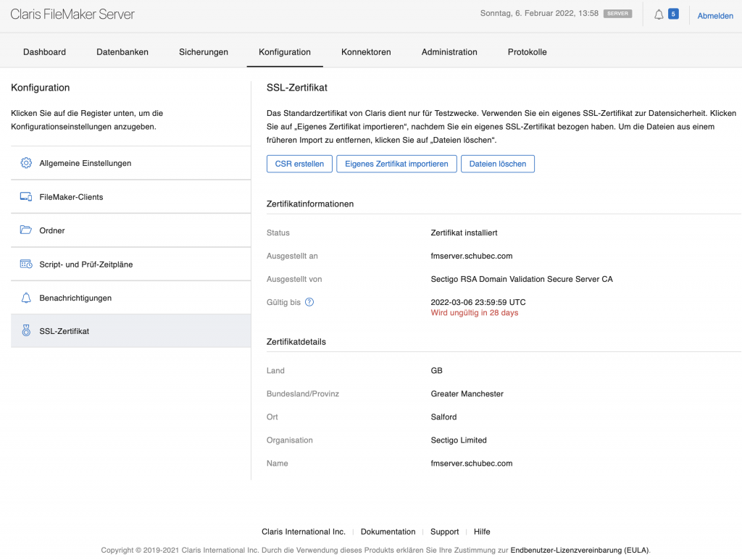
Task: Open the Datenbanken tab
Action: coord(122,52)
